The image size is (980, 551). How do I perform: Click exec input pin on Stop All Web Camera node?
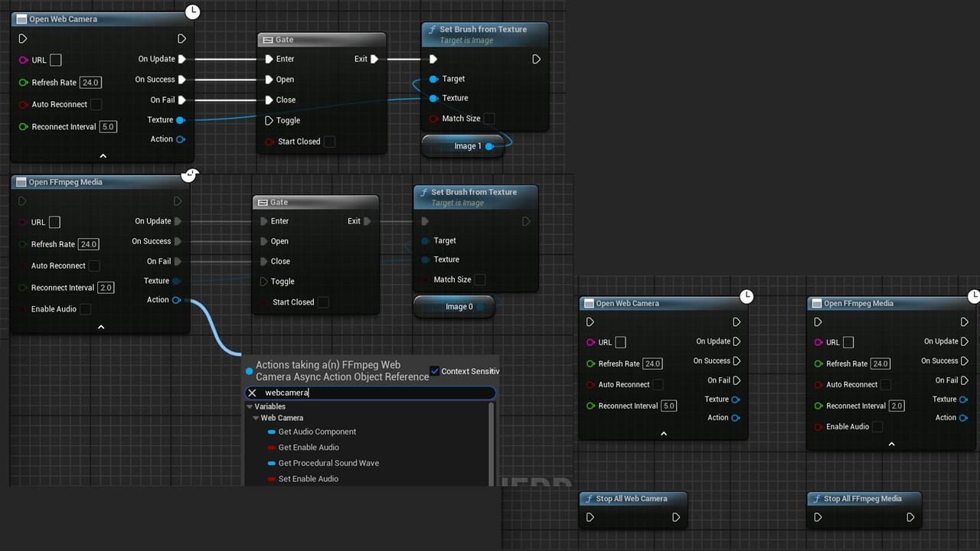(590, 517)
